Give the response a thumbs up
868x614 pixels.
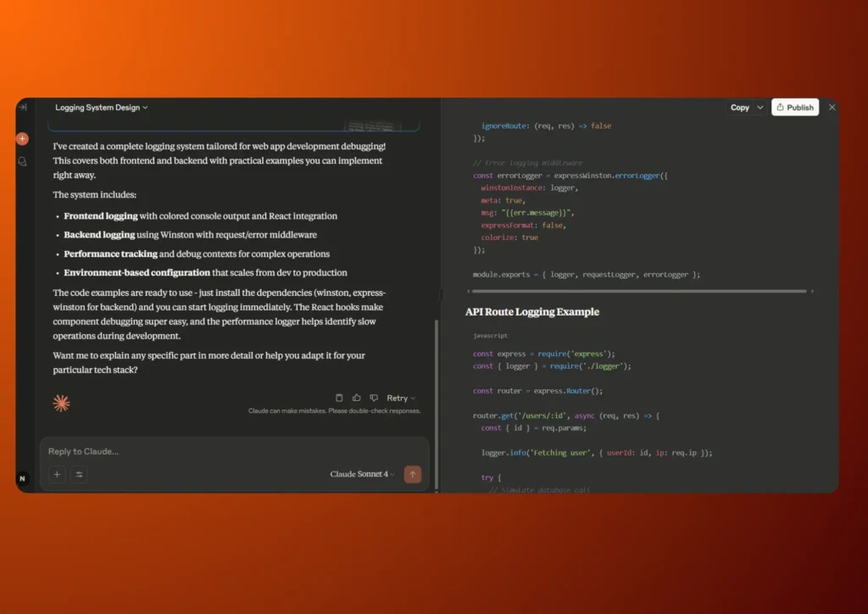(357, 398)
